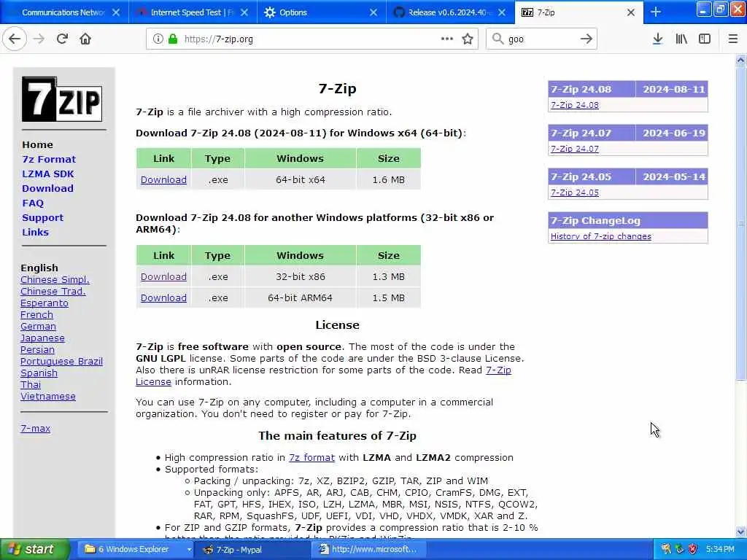Switch language to Vietnamese

(47, 396)
